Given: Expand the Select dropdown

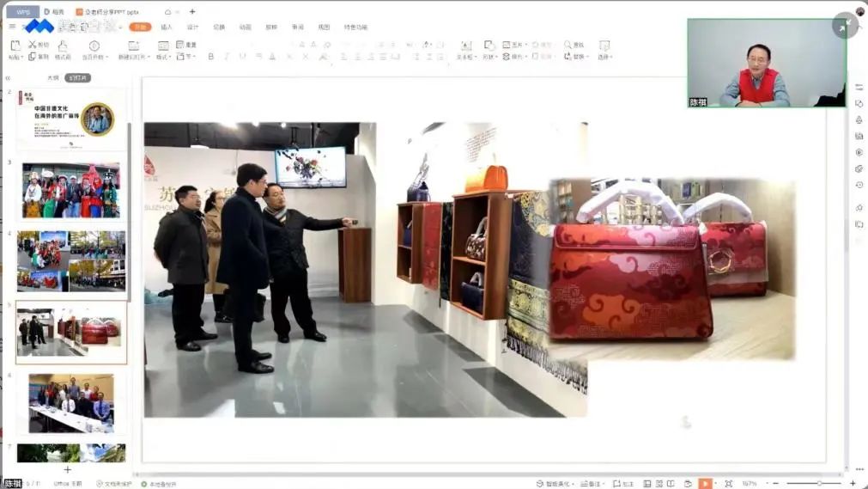Looking at the screenshot, I should [x=611, y=57].
